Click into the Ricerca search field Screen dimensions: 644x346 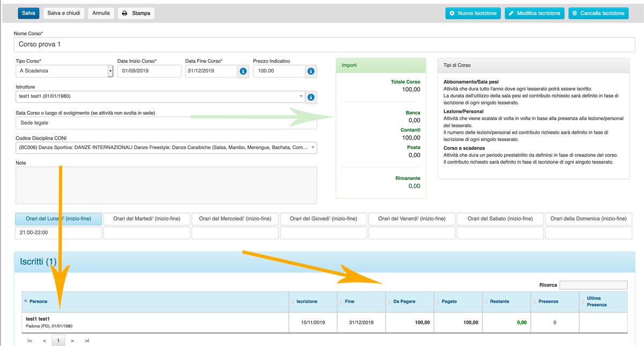[592, 285]
